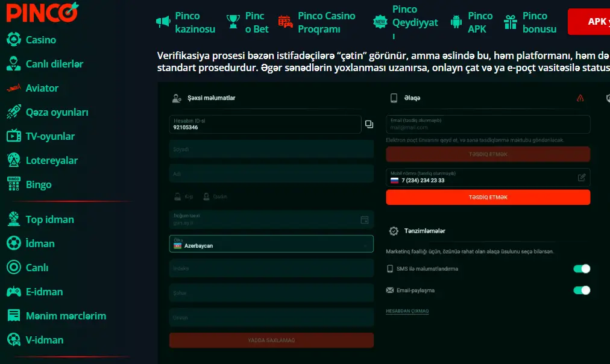This screenshot has width=610, height=364.
Task: Open Pinco Bet menu item
Action: (x=247, y=22)
